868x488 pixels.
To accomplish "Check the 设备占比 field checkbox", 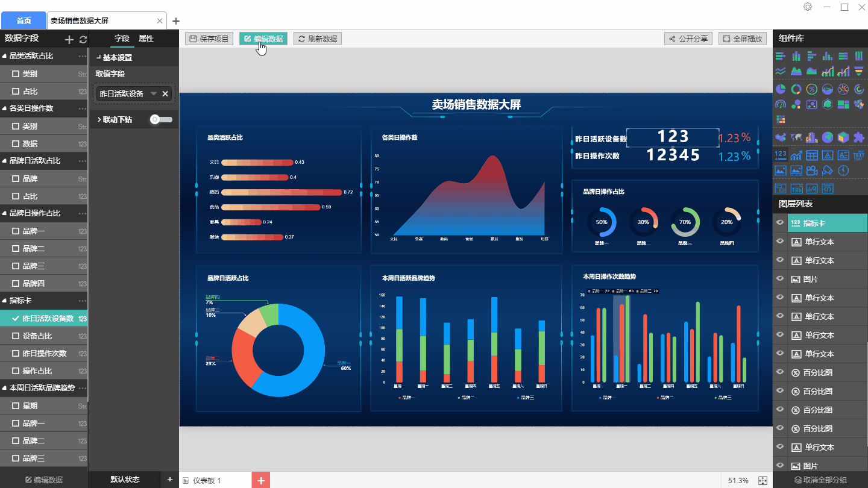I will [x=16, y=336].
